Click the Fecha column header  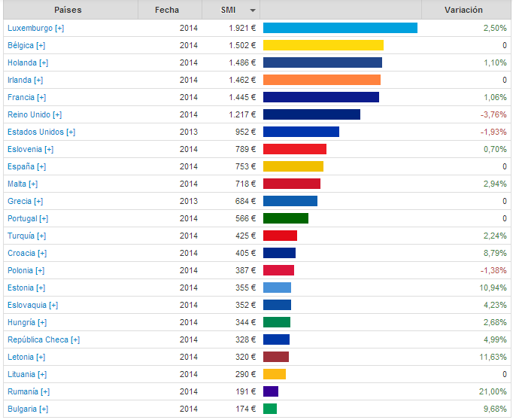click(x=167, y=10)
